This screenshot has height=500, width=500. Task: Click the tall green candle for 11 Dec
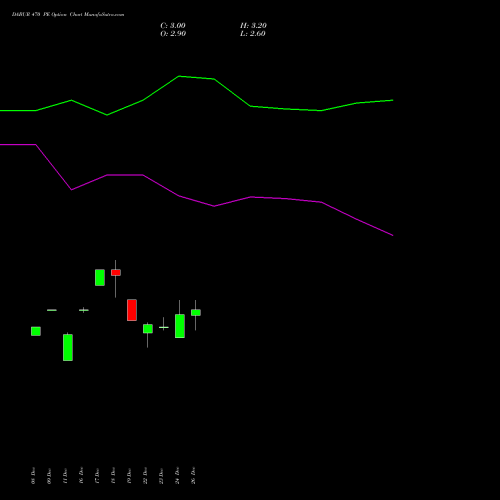(x=68, y=347)
